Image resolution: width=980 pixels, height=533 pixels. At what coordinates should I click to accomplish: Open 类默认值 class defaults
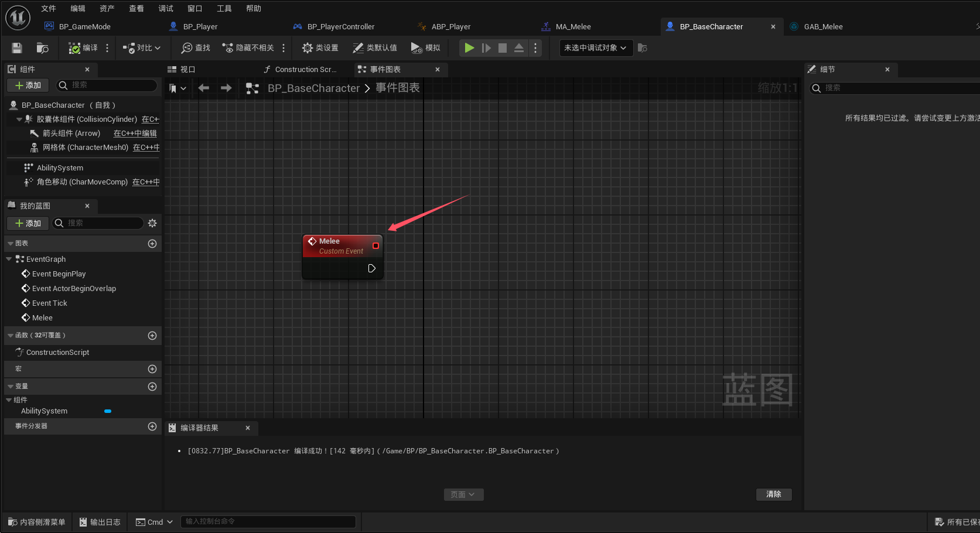coord(375,48)
